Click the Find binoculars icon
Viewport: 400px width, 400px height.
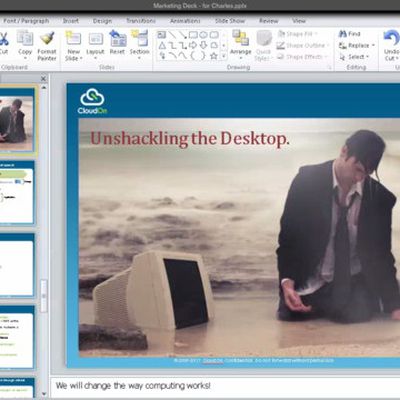tap(342, 34)
